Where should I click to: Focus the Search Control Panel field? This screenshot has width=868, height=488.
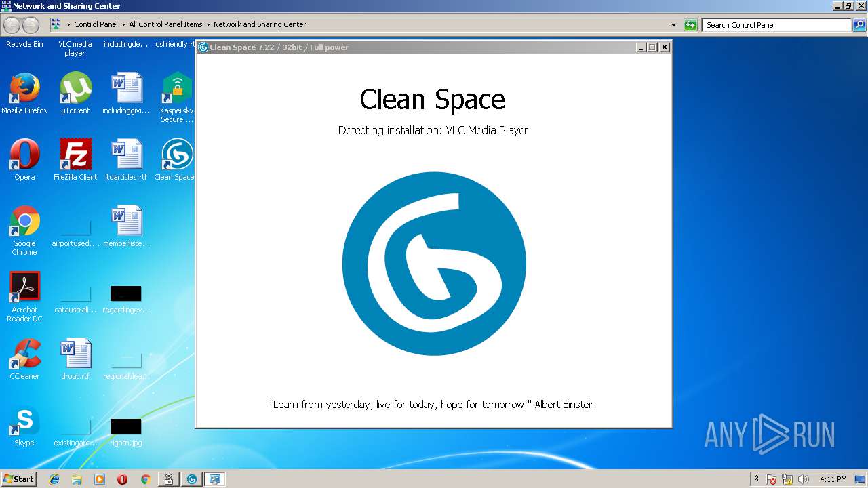(777, 25)
